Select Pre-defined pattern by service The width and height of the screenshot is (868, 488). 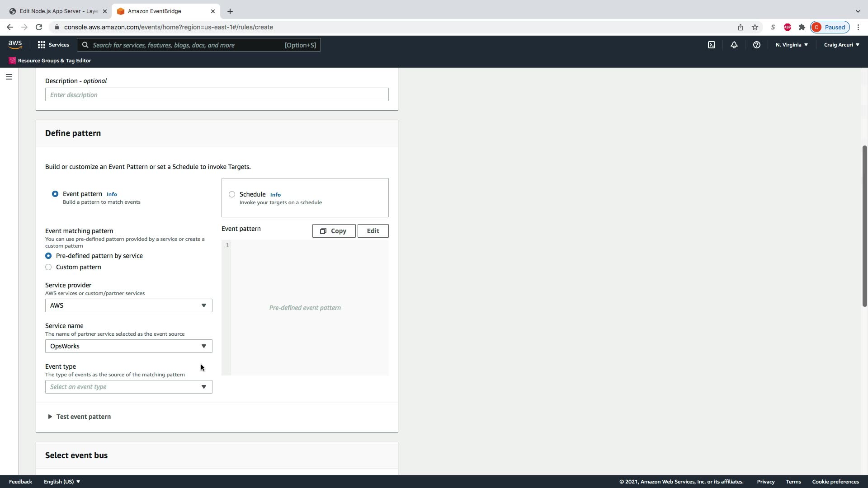[48, 256]
